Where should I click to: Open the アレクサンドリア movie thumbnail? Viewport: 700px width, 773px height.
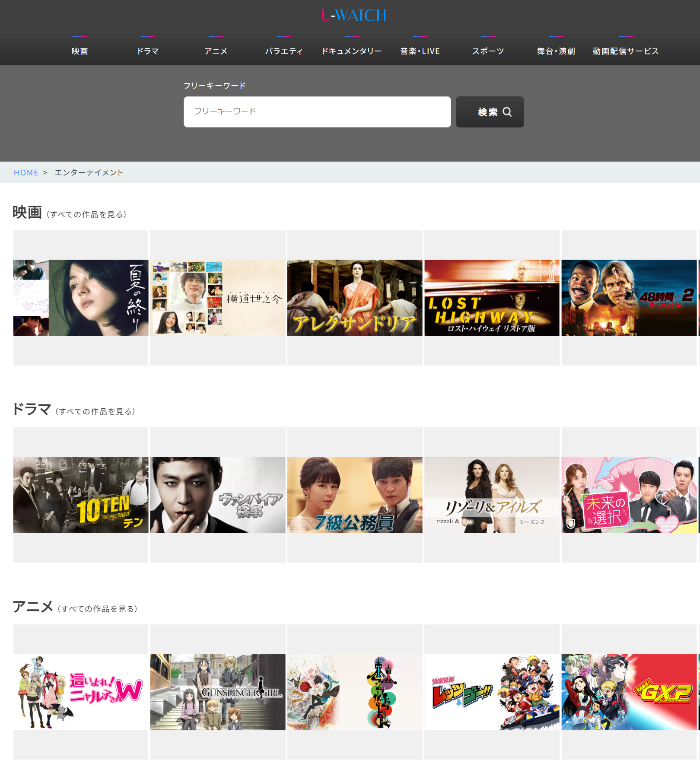coord(355,298)
